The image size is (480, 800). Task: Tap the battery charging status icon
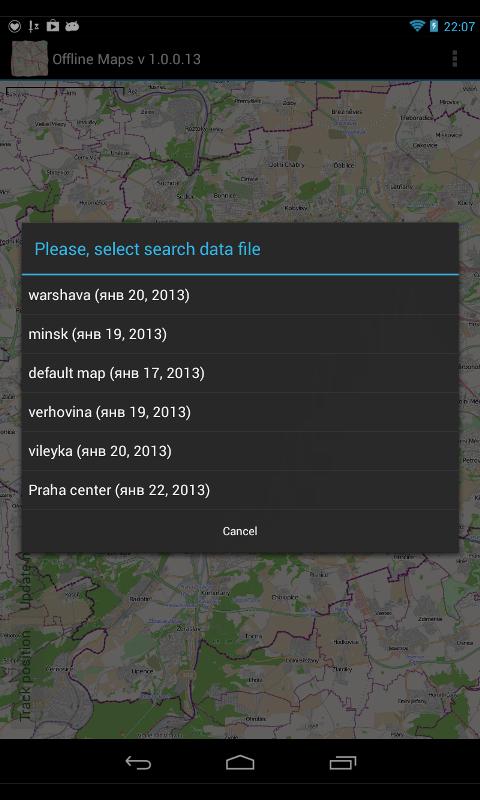[x=434, y=26]
